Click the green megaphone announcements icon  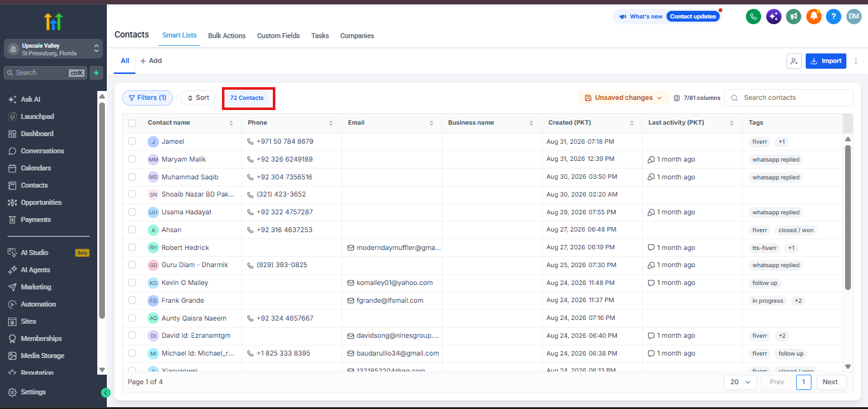(794, 17)
